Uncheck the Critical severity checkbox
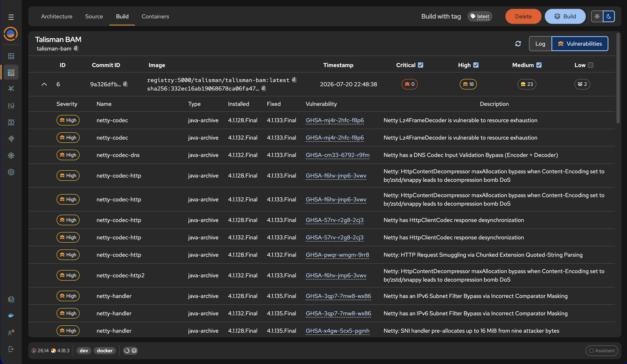627x364 pixels. click(421, 65)
